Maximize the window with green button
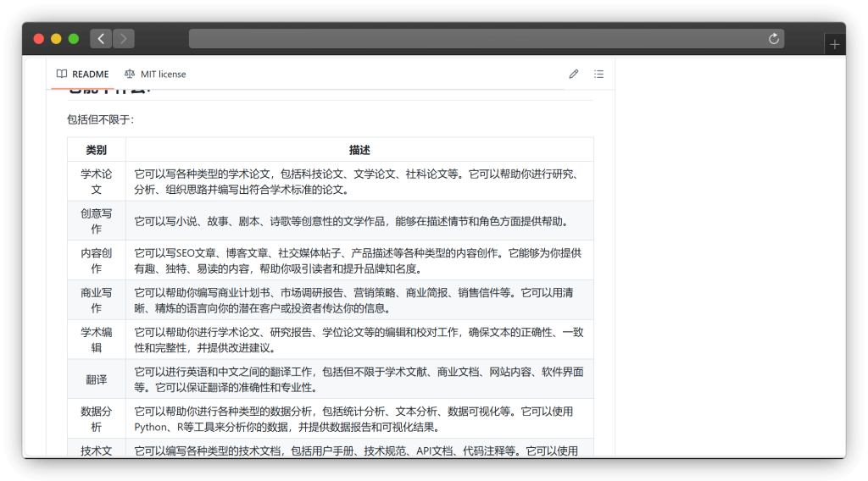This screenshot has height=481, width=868. point(73,39)
